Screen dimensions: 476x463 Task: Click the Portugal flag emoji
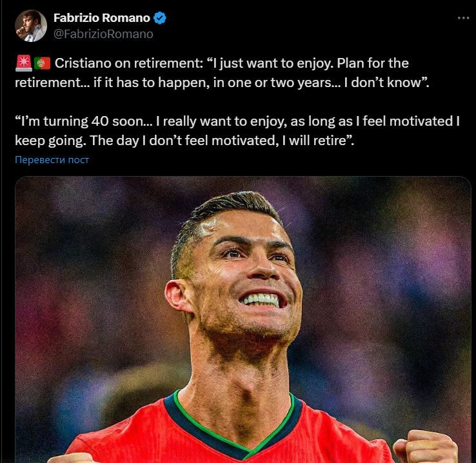pos(42,63)
